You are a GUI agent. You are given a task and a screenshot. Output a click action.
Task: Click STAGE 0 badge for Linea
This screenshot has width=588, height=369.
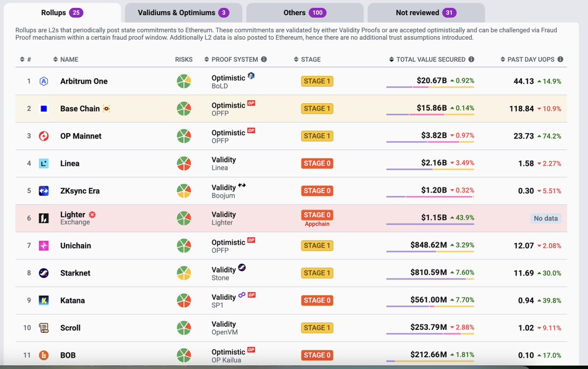tap(317, 164)
